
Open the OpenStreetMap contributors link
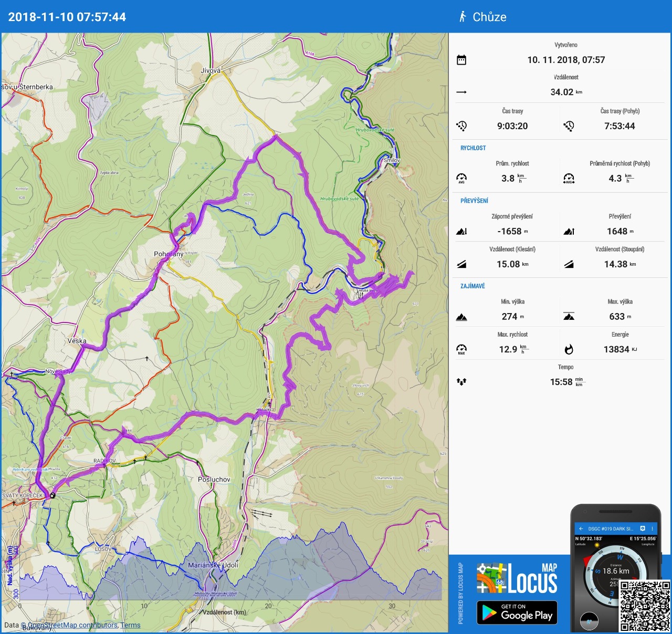point(72,625)
